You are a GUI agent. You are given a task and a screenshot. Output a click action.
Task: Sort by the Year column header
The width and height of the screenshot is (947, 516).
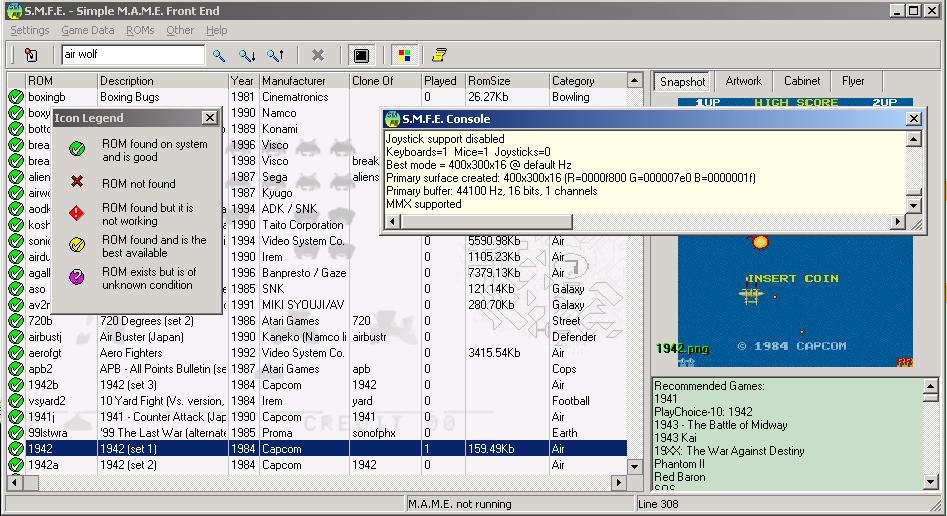243,80
